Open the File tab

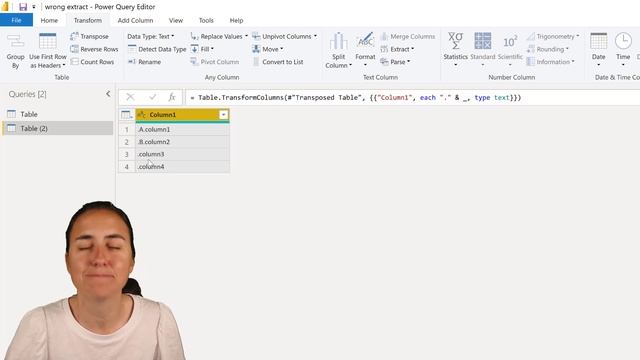(16, 20)
